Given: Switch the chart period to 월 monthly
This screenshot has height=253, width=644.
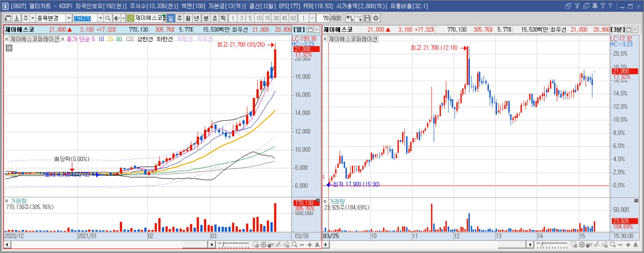Looking at the screenshot, I should 188,18.
